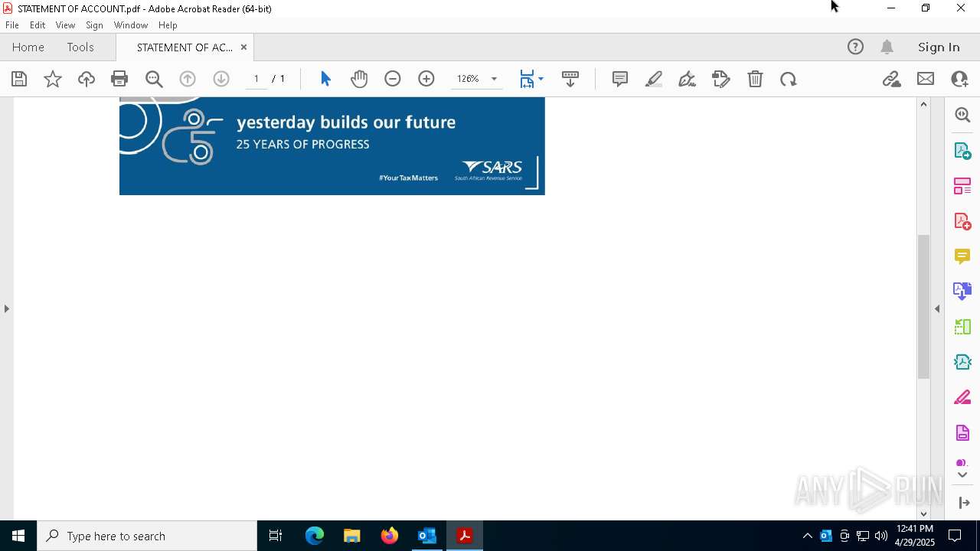Click the expand tools pane arrow icon

pos(964,503)
